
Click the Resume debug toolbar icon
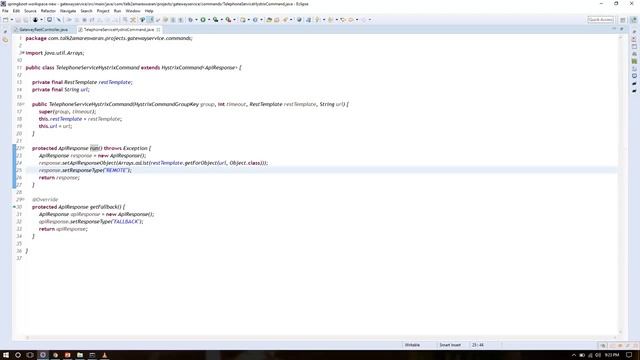(x=69, y=20)
